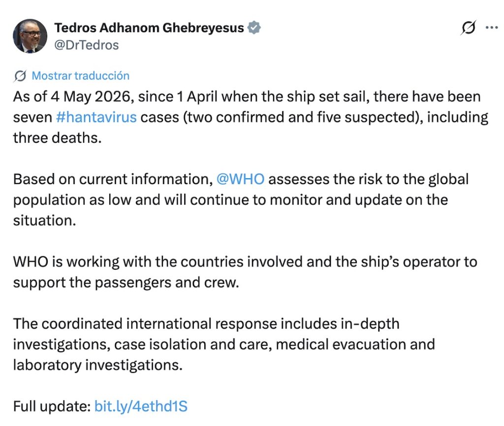This screenshot has width=504, height=426.
Task: Open Tedros's profile picture
Action: pyautogui.click(x=30, y=36)
